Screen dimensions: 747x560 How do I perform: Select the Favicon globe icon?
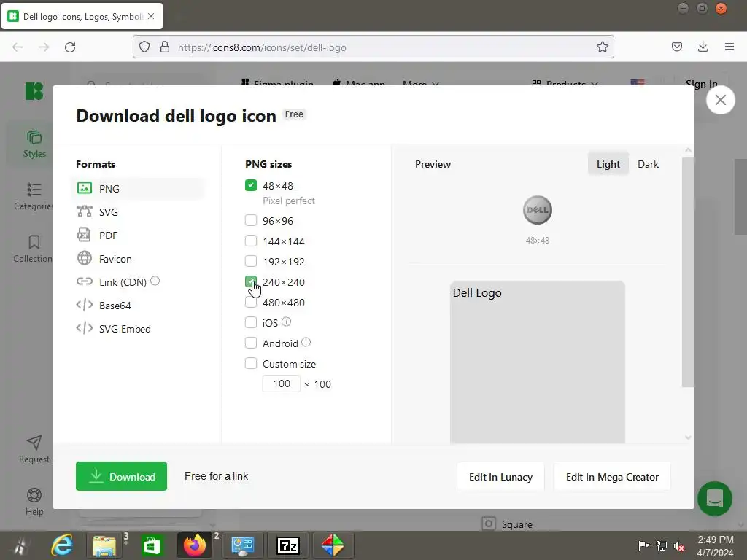click(x=85, y=258)
